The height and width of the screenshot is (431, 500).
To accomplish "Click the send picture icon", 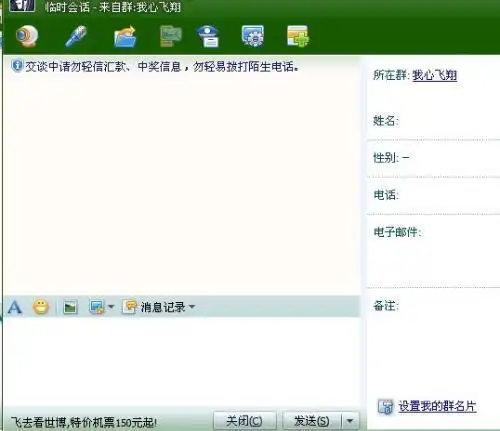I will [70, 307].
